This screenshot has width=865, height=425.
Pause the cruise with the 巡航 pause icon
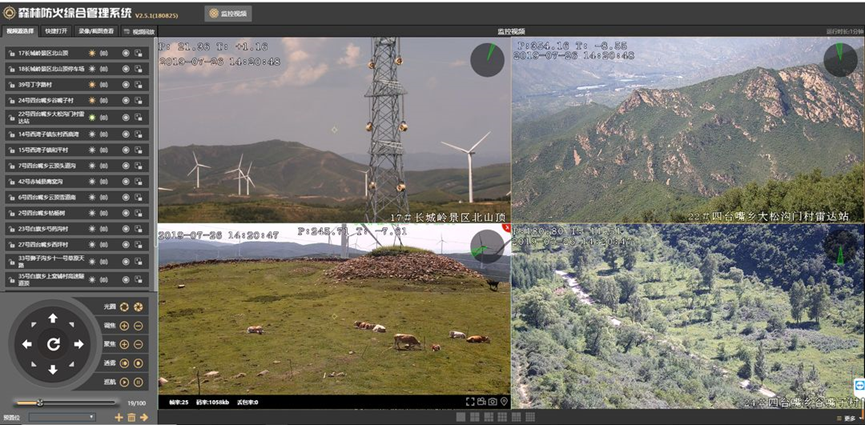coord(138,382)
